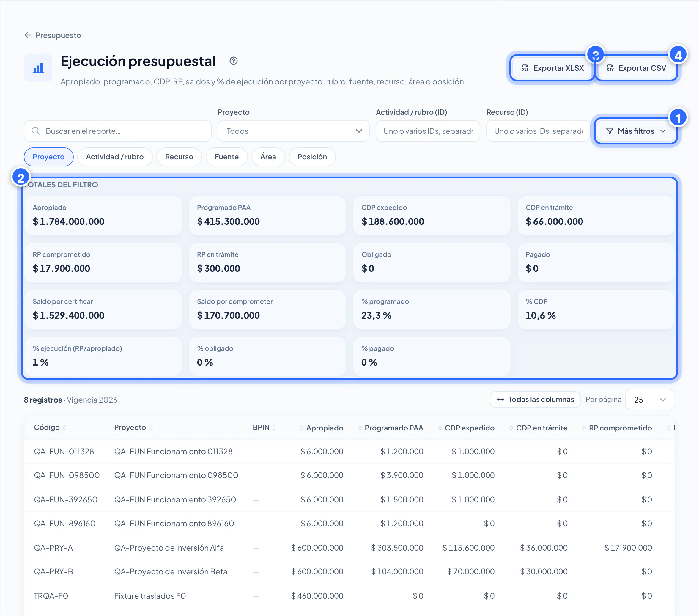
Task: Sort by the Apropiado column sort icon
Action: [301, 428]
